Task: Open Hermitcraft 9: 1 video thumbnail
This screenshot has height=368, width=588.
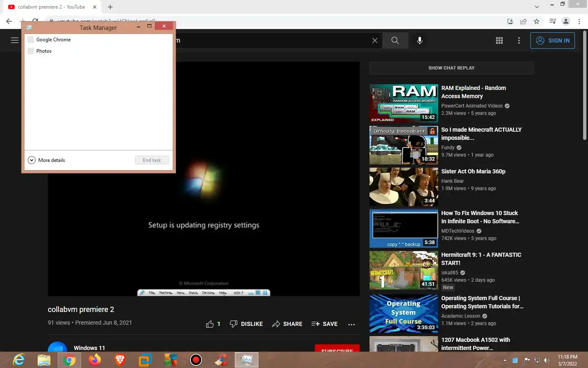Action: 404,270
